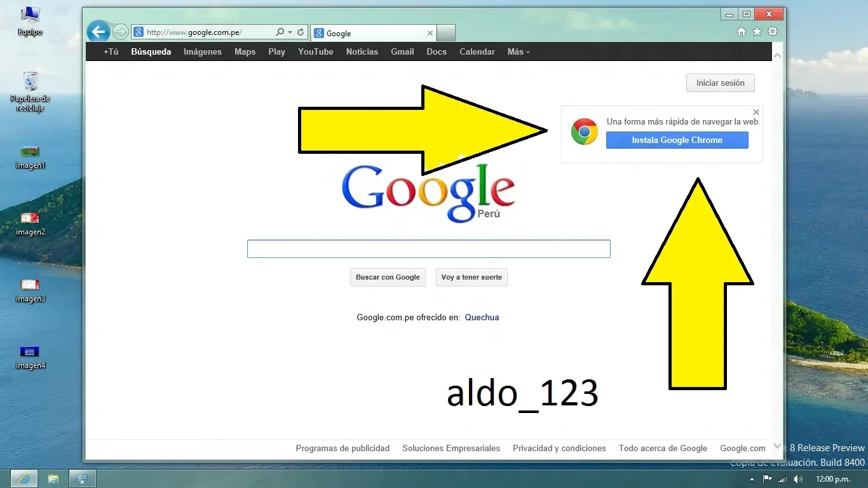Click the Buscar con Google button
868x488 pixels.
[388, 278]
